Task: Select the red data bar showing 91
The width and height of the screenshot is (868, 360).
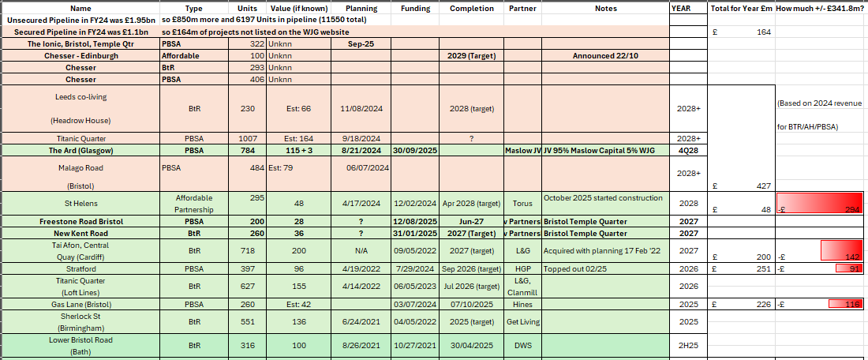Action: 850,268
